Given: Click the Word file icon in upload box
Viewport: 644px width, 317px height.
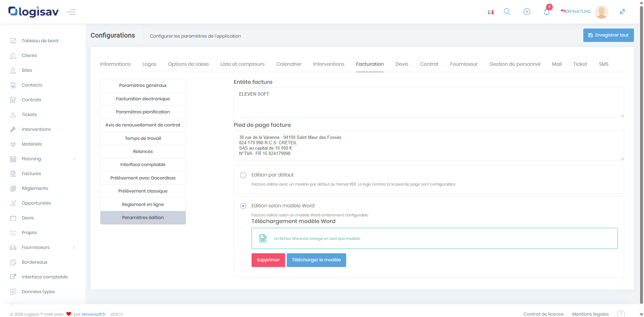Looking at the screenshot, I should coord(263,239).
